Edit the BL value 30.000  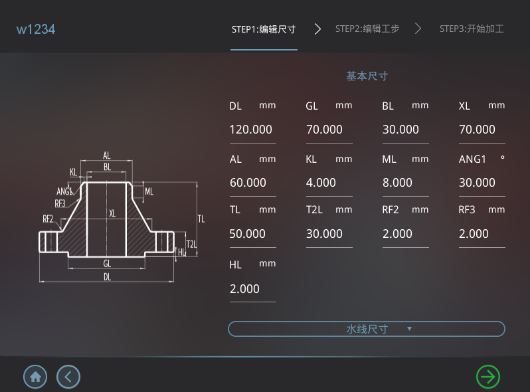pyautogui.click(x=405, y=130)
